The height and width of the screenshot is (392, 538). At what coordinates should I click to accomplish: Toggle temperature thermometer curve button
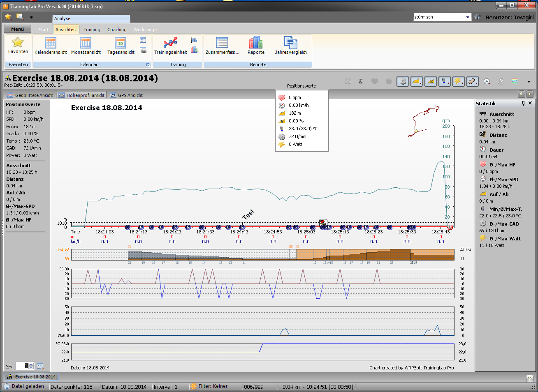(x=445, y=81)
